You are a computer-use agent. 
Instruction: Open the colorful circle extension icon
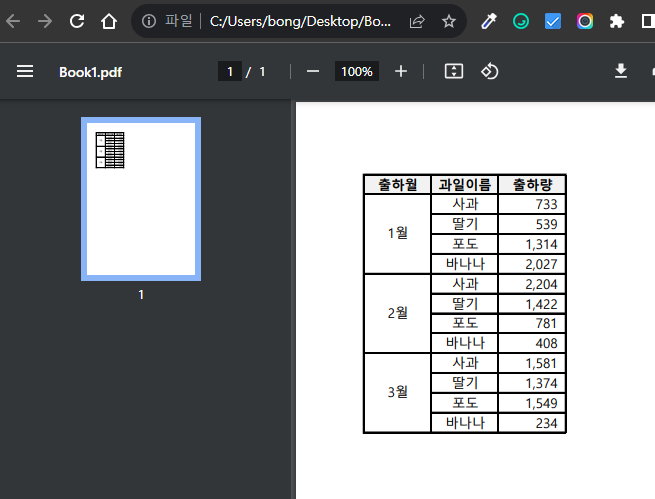(585, 21)
